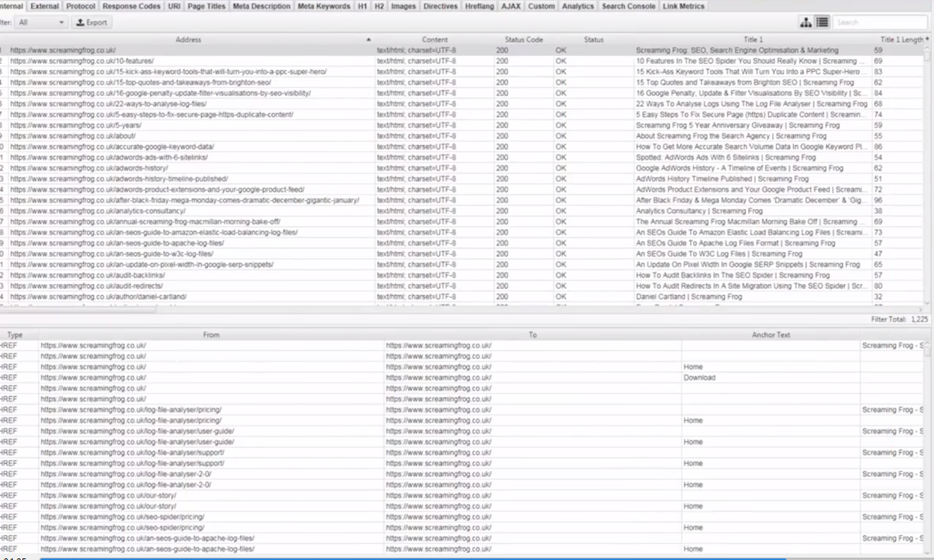Screen dimensions: 934x560
Task: Click the Export button
Action: [92, 22]
